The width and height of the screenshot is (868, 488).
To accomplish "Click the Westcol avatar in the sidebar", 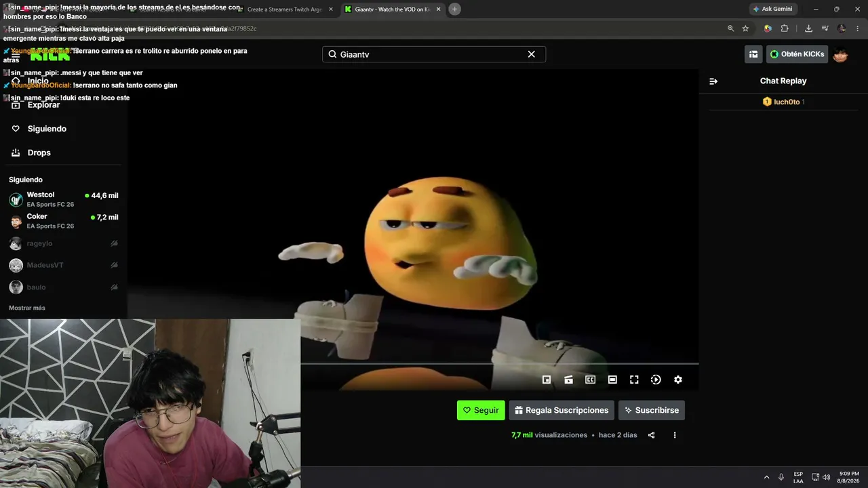I will (x=16, y=200).
